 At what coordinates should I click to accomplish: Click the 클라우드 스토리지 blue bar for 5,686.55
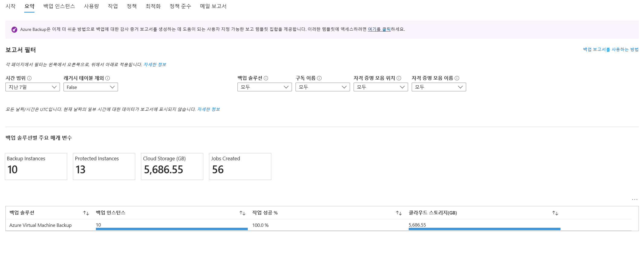(x=485, y=229)
